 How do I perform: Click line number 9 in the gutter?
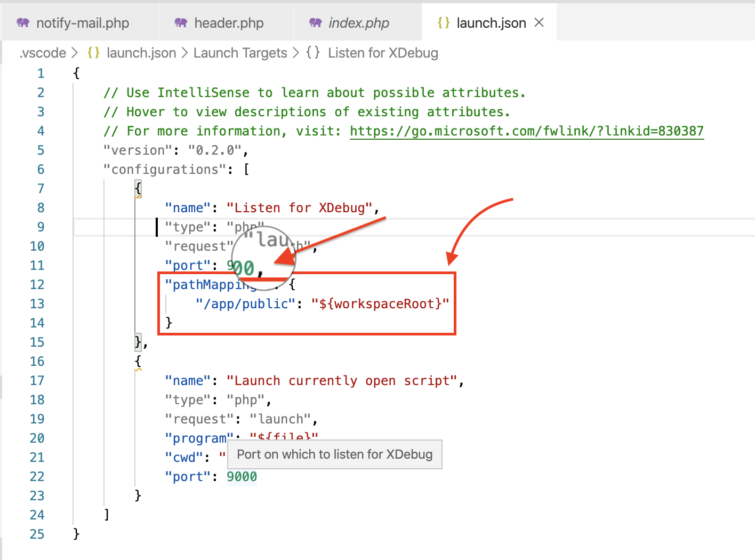click(x=41, y=227)
